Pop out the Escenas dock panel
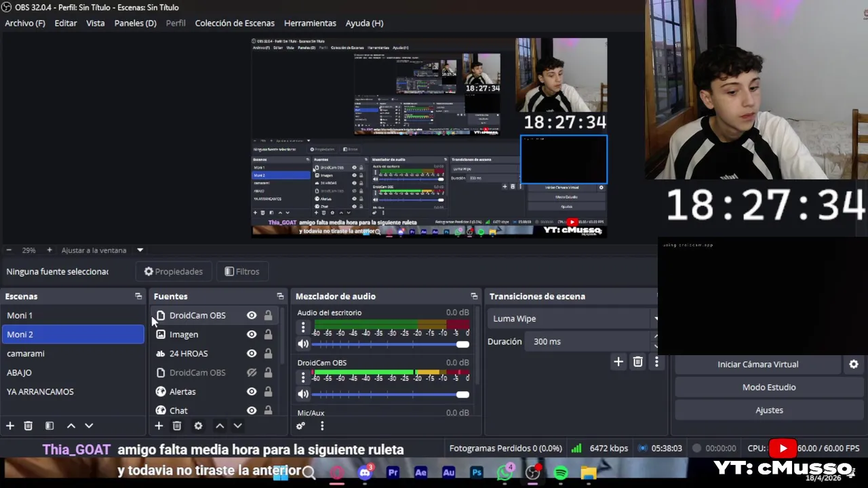This screenshot has height=488, width=868. click(138, 296)
